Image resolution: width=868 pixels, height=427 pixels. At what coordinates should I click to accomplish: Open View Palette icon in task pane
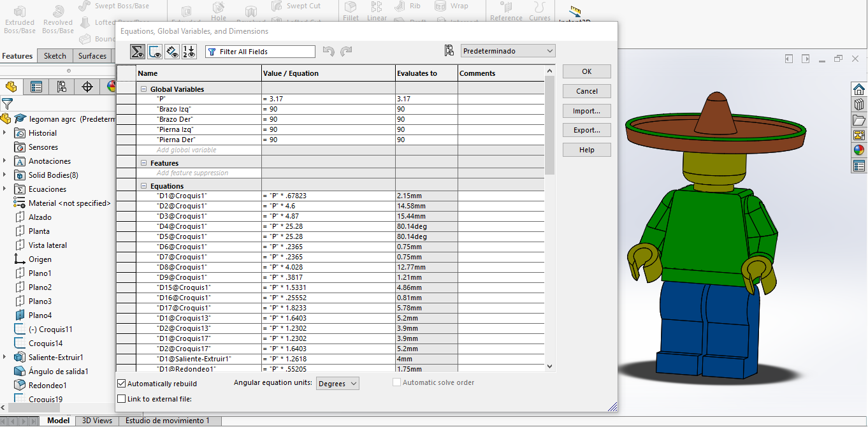859,134
